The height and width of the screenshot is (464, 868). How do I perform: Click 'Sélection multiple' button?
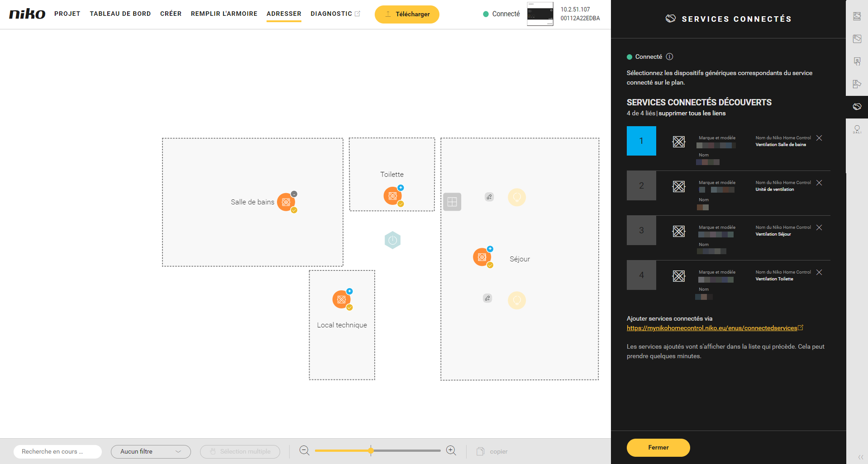tap(240, 451)
